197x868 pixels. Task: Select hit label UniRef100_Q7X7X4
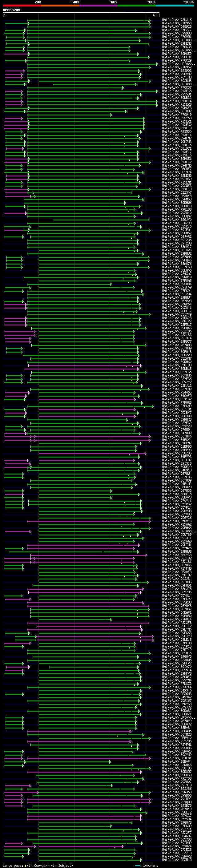177,687
